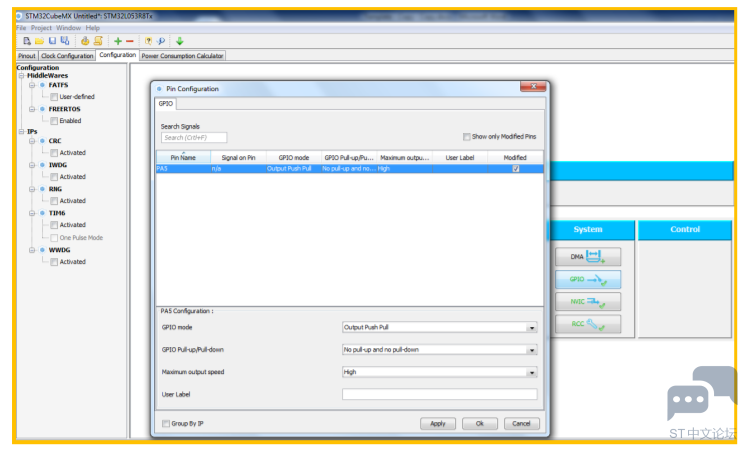This screenshot has width=746, height=449.
Task: Select the PA5 row in table
Action: click(350, 169)
